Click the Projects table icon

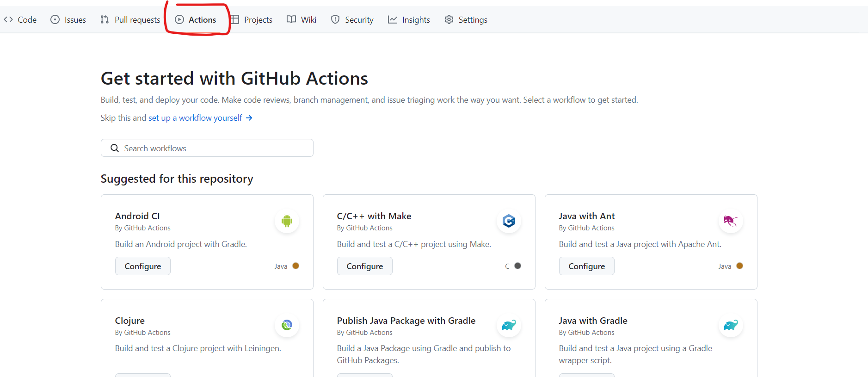(x=235, y=19)
